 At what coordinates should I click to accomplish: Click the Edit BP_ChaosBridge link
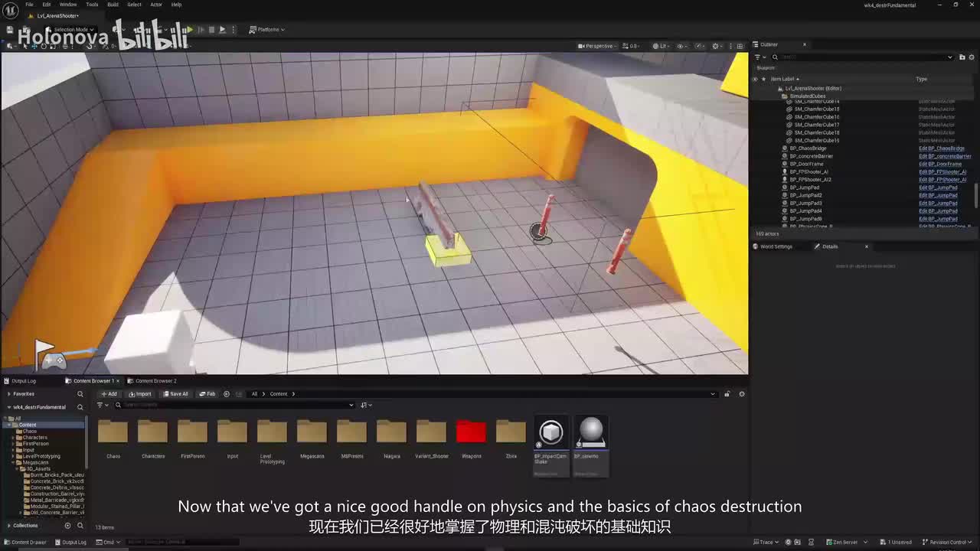coord(941,148)
